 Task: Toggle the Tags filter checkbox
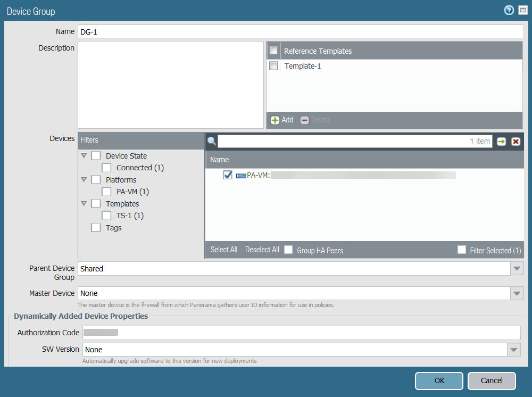(x=96, y=227)
